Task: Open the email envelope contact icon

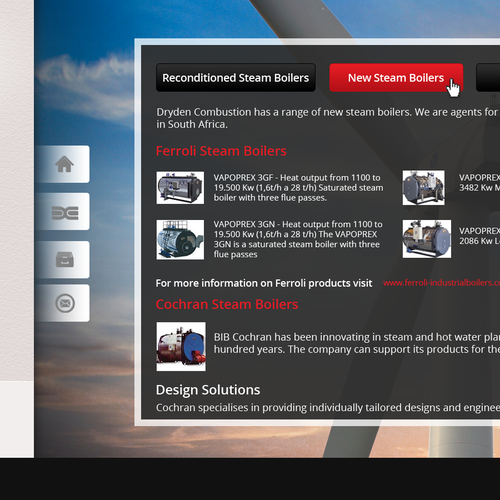Action: 65,303
